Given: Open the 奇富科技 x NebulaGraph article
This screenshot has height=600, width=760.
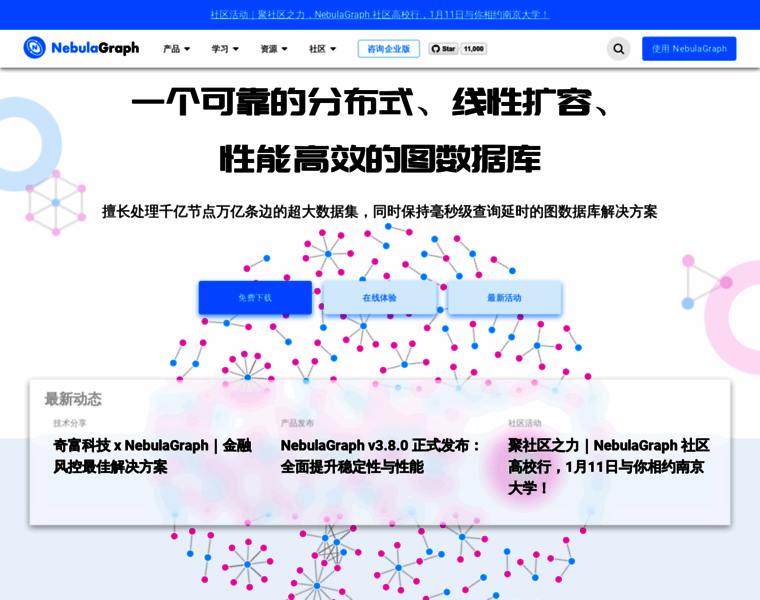Looking at the screenshot, I should [x=152, y=456].
